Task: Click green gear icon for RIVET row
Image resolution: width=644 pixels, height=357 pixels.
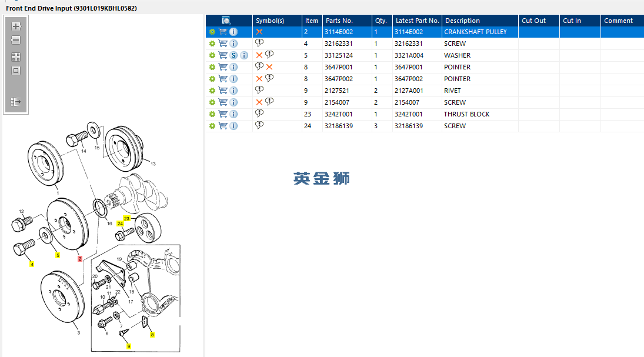Action: pyautogui.click(x=212, y=91)
